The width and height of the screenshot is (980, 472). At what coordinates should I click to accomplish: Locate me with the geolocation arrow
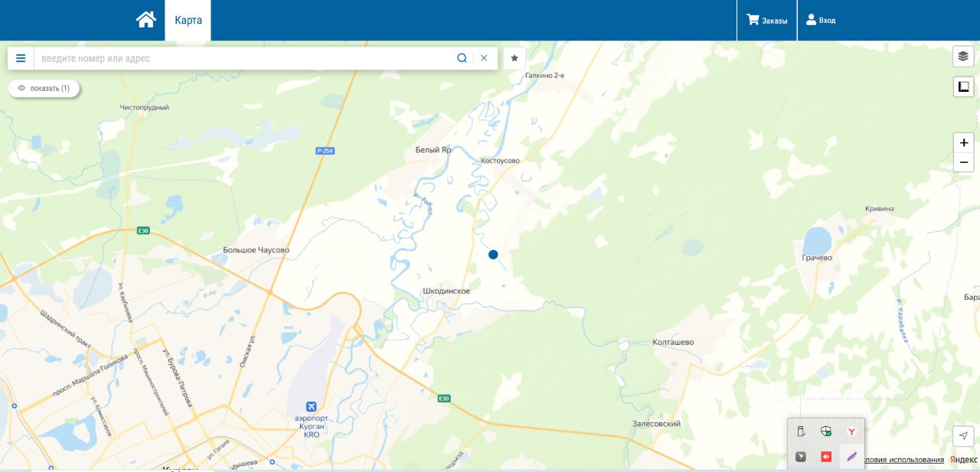[x=963, y=436]
